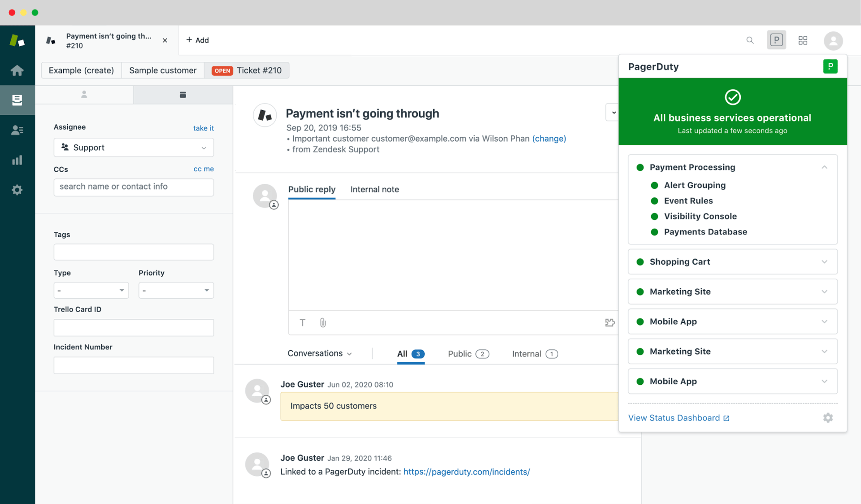Open the Assignee Support dropdown

pos(134,148)
